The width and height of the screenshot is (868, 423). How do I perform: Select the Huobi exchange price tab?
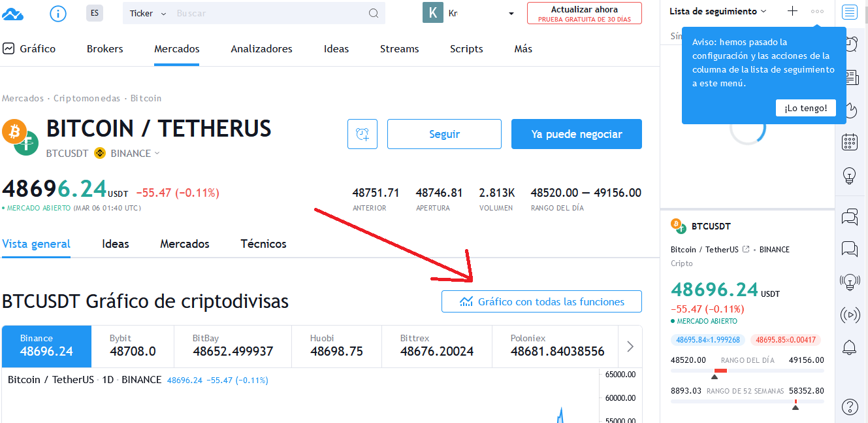tap(336, 346)
